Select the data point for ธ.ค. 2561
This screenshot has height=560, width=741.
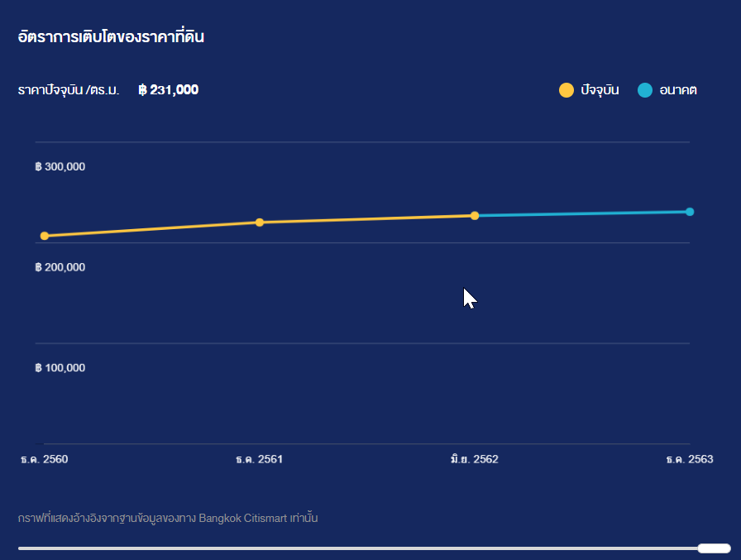tap(260, 223)
